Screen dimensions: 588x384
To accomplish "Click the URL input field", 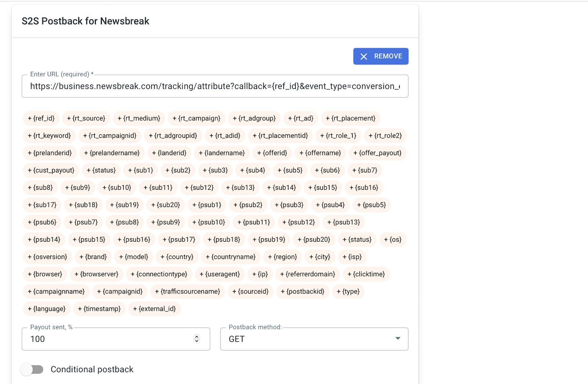I will [215, 86].
